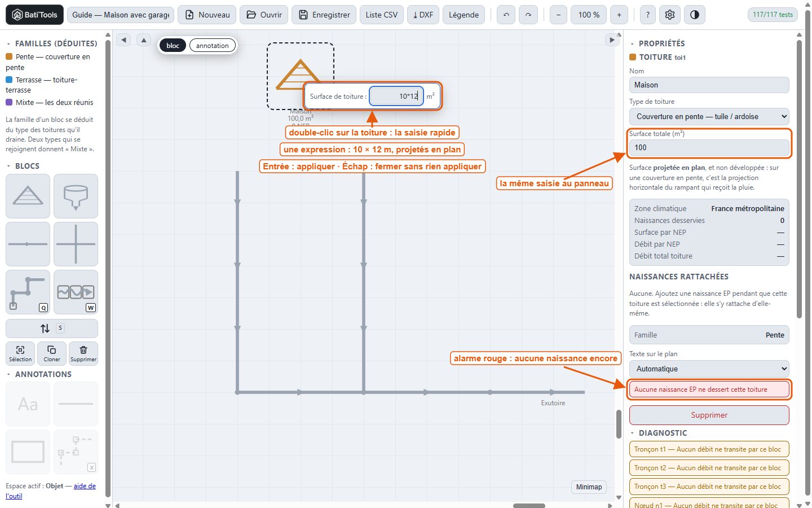Click the red Supprimer button in properties
This screenshot has width=812, height=508.
709,415
